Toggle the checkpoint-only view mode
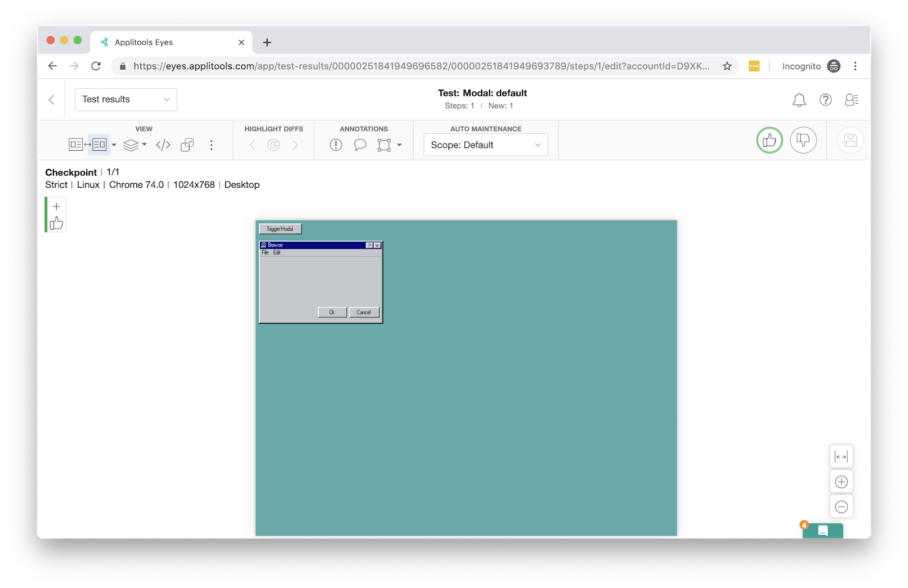 click(99, 145)
